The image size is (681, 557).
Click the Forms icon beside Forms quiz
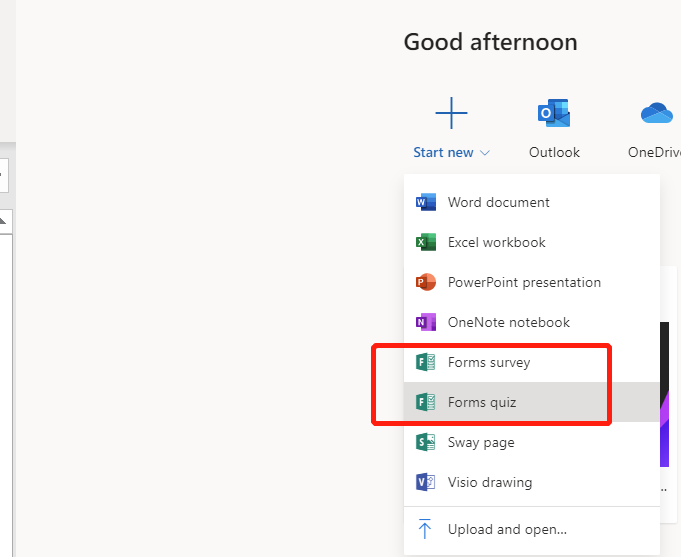[x=426, y=402]
